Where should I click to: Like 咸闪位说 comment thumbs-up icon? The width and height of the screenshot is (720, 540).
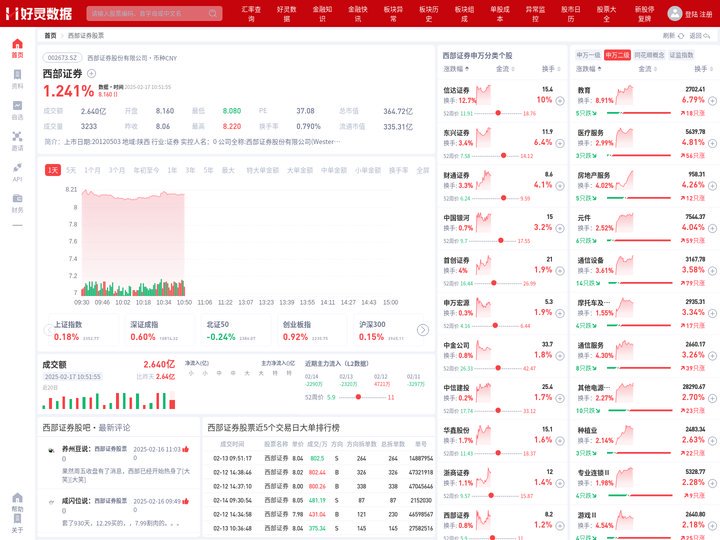click(x=186, y=501)
